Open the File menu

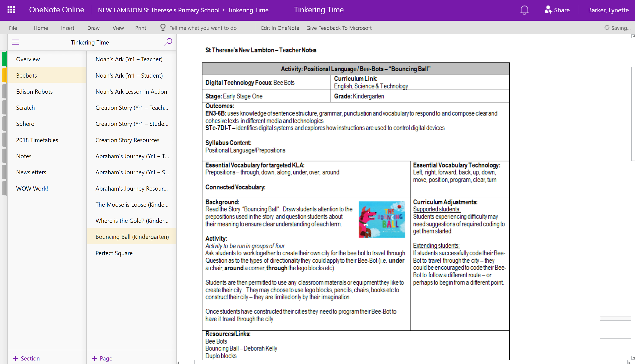pyautogui.click(x=13, y=28)
